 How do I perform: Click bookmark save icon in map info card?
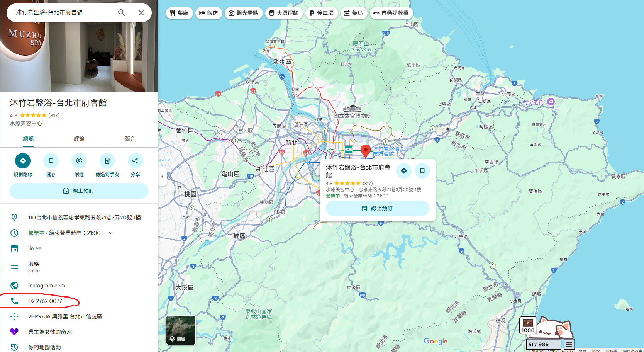point(422,171)
